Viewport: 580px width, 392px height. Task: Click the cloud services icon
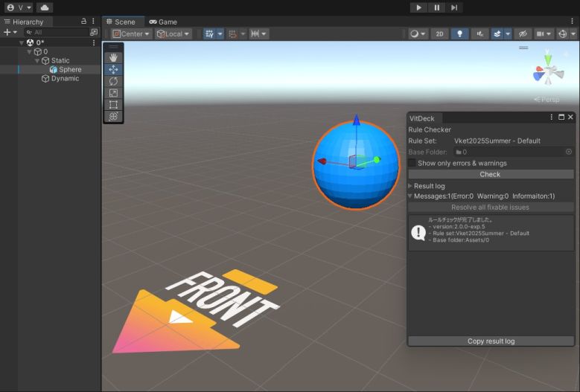pos(44,7)
